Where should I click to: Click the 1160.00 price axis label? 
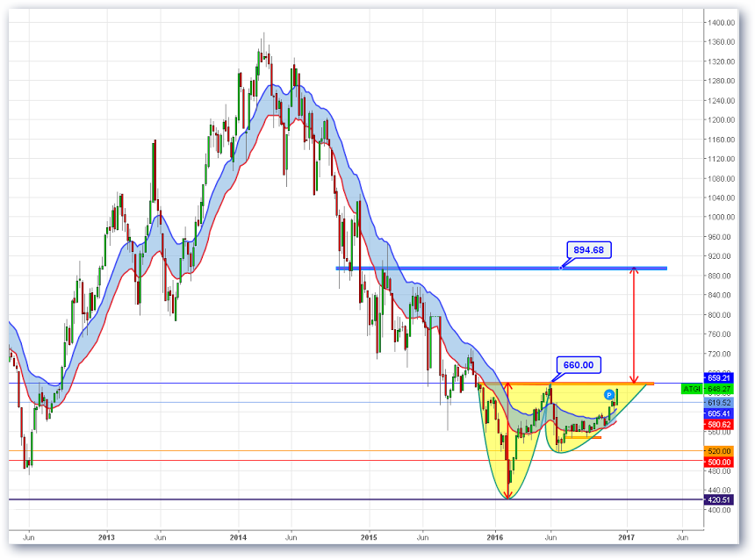pos(721,140)
